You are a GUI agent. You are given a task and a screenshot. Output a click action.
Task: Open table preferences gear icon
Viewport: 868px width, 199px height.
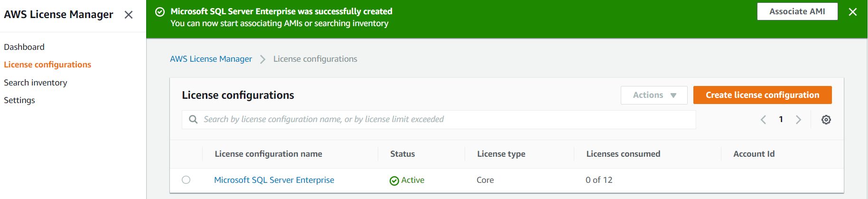(x=826, y=120)
